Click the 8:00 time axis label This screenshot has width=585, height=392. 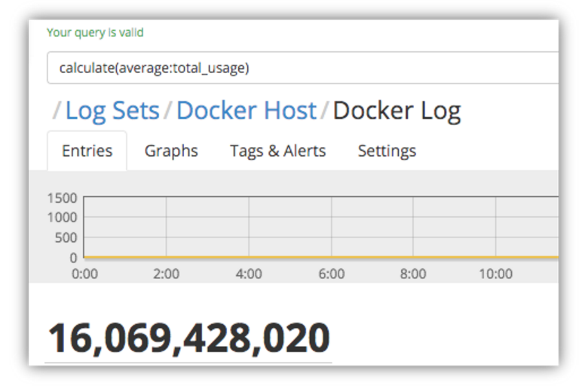click(x=413, y=274)
